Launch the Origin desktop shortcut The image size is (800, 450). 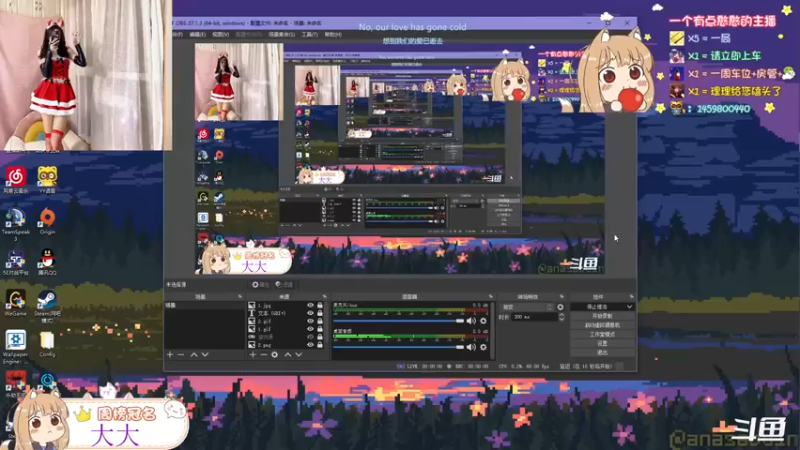tap(47, 220)
